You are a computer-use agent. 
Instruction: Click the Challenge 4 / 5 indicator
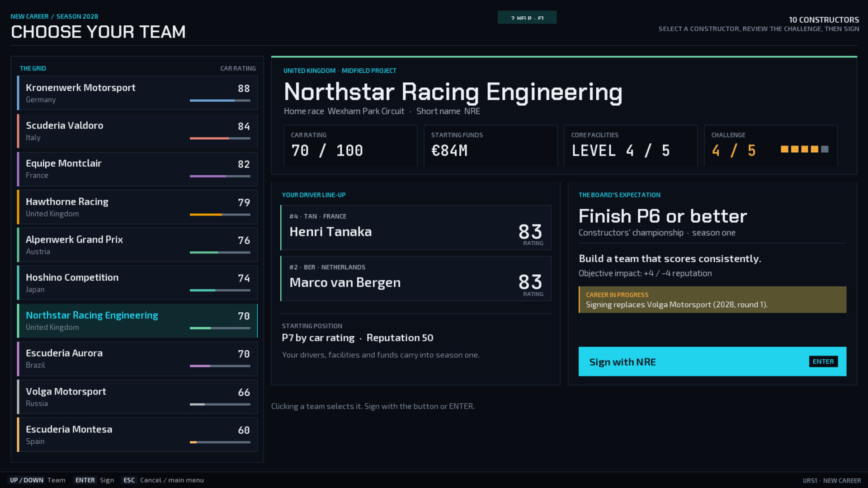click(x=771, y=145)
